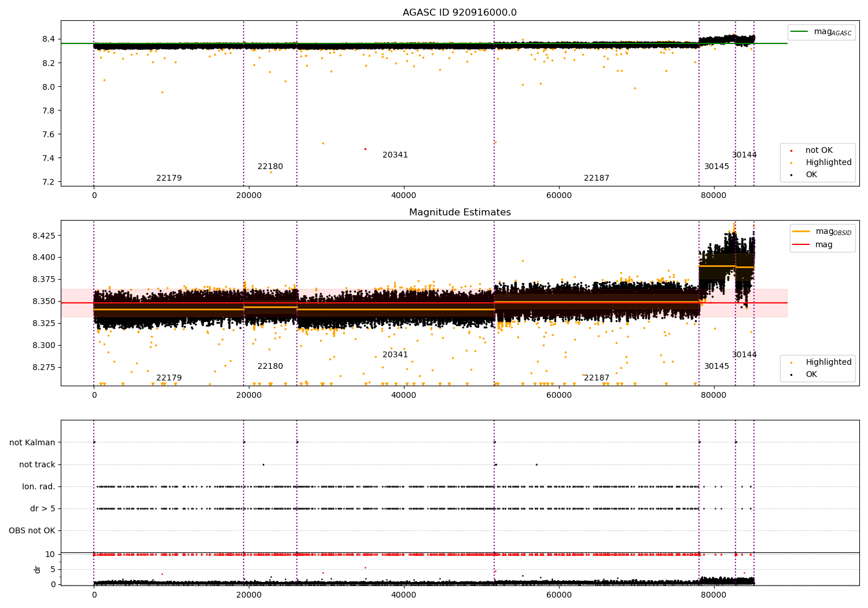Viewport: 868px width, 608px height.
Task: Click "Highlighted" in top plot legend
Action: 829,163
